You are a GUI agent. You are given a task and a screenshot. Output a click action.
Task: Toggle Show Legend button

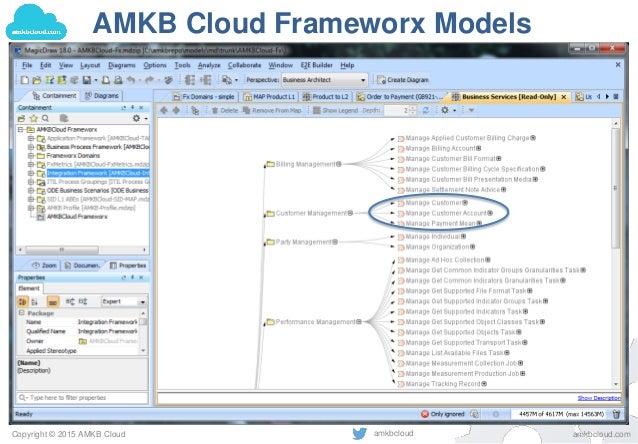coord(335,110)
